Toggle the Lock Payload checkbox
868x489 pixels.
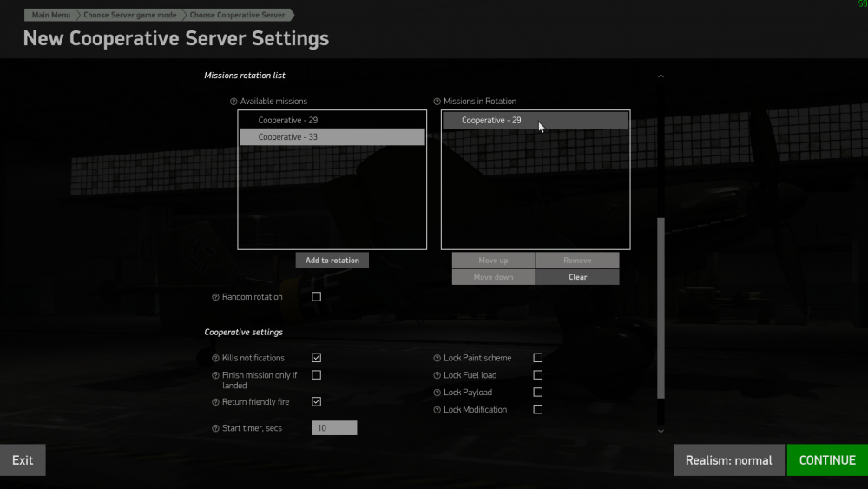click(x=537, y=392)
